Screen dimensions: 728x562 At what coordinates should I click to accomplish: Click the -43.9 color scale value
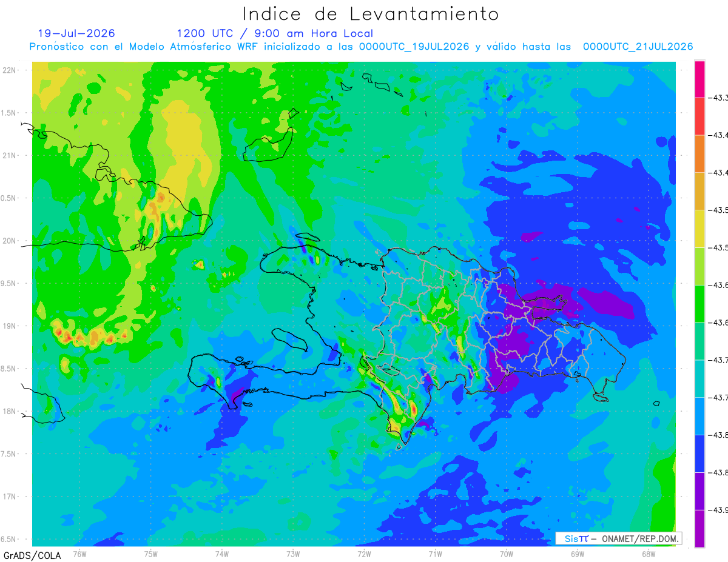pyautogui.click(x=719, y=510)
